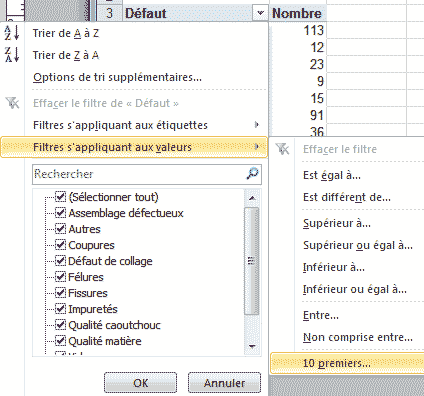Viewport: 424px width, 396px height.
Task: Toggle the Assemblage défectueux checkbox
Action: (x=60, y=213)
